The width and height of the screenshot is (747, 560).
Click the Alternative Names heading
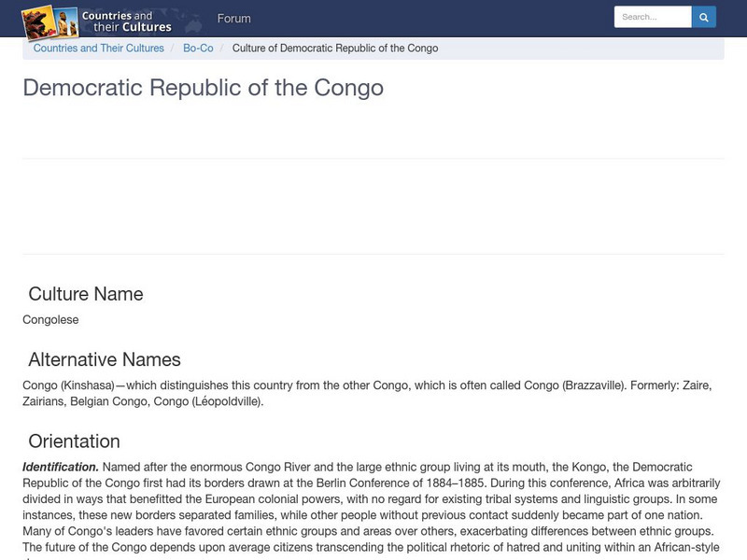pyautogui.click(x=105, y=359)
